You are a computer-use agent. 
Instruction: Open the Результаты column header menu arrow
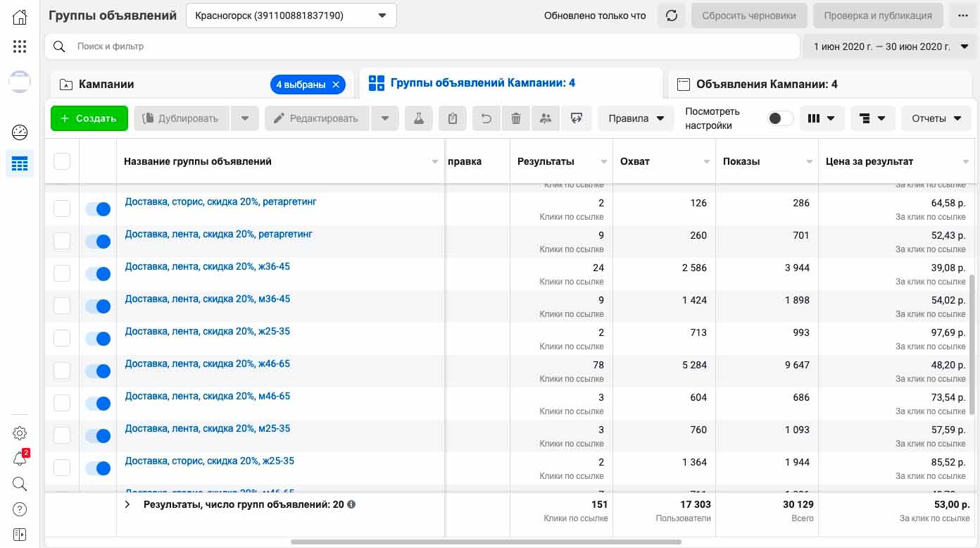click(x=604, y=162)
